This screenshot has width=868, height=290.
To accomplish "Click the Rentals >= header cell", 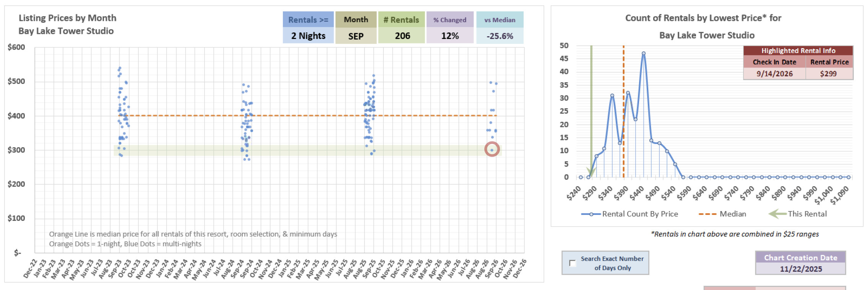I will tap(308, 20).
